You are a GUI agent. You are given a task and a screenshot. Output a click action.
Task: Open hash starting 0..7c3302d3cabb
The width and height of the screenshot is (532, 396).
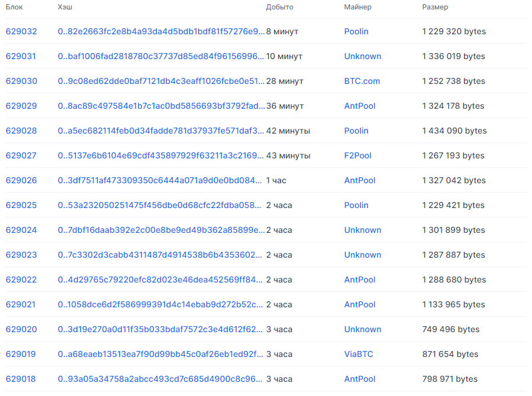pos(160,255)
